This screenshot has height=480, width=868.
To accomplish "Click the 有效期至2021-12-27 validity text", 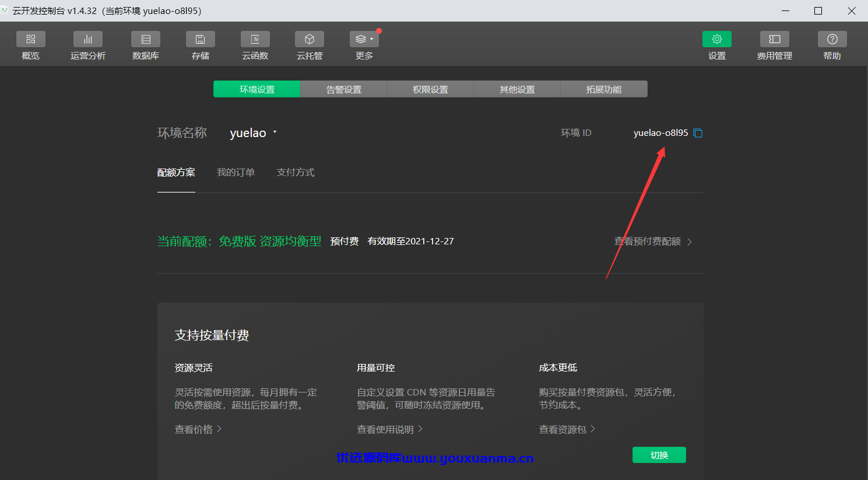I will [411, 241].
